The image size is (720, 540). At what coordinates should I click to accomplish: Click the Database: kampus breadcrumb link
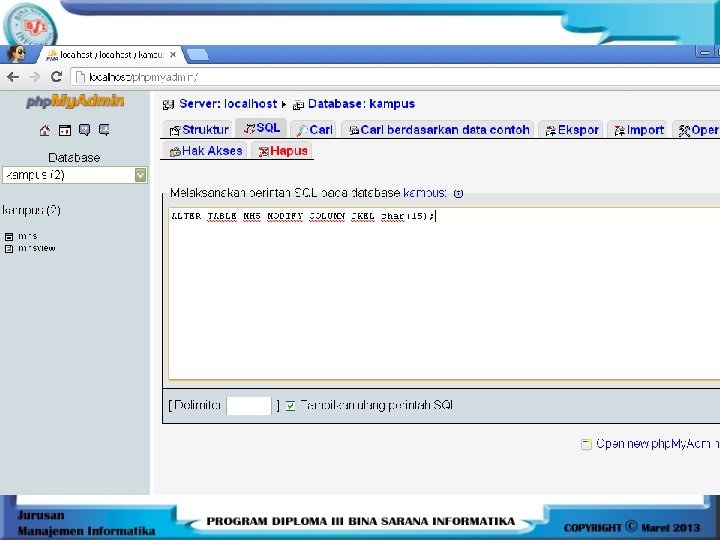pyautogui.click(x=361, y=104)
